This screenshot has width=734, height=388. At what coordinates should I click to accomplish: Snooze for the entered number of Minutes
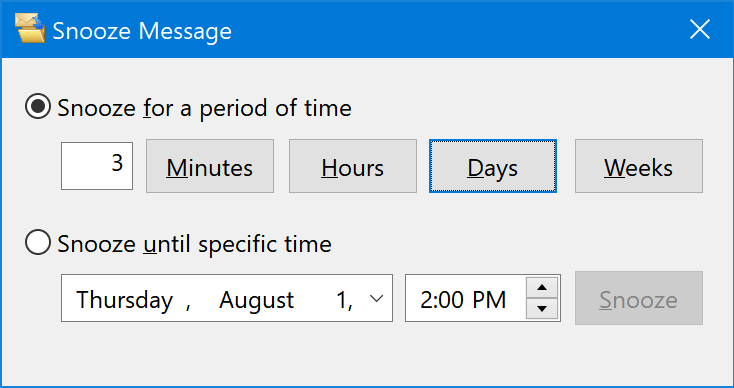(210, 166)
